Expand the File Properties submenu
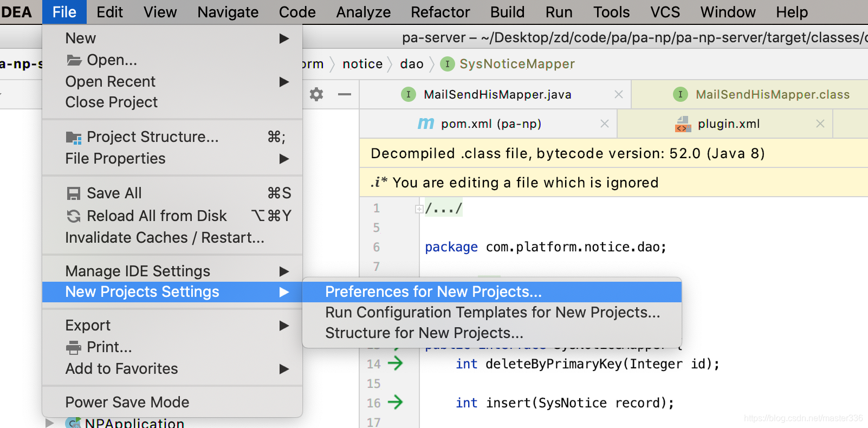This screenshot has width=868, height=428. (x=172, y=159)
